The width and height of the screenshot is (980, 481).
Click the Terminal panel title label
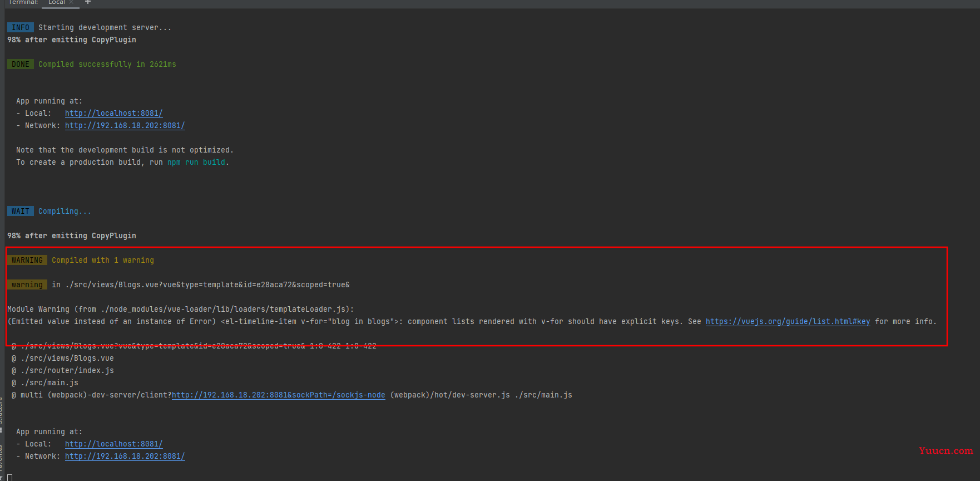tap(23, 2)
